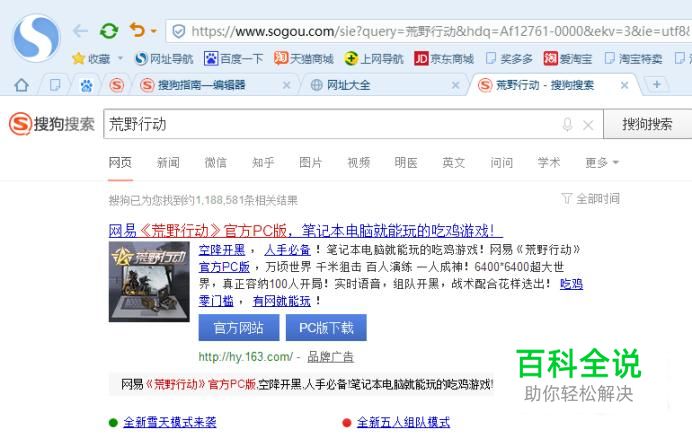Image resolution: width=692 pixels, height=438 pixels.
Task: Select the 网页 search category
Action: [x=120, y=162]
